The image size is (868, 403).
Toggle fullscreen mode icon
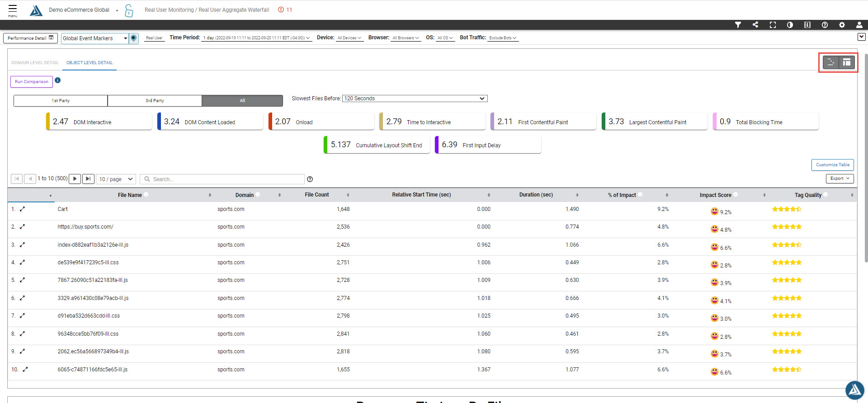tap(773, 25)
